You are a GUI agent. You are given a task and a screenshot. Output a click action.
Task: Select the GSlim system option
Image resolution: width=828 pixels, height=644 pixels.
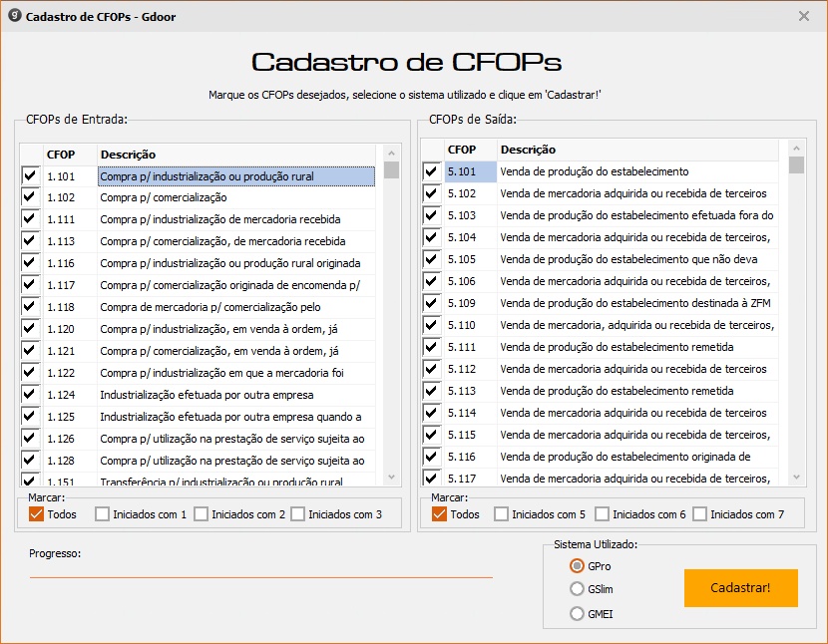point(577,588)
